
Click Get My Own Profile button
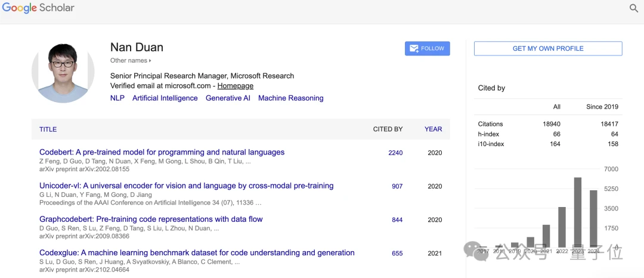point(548,48)
